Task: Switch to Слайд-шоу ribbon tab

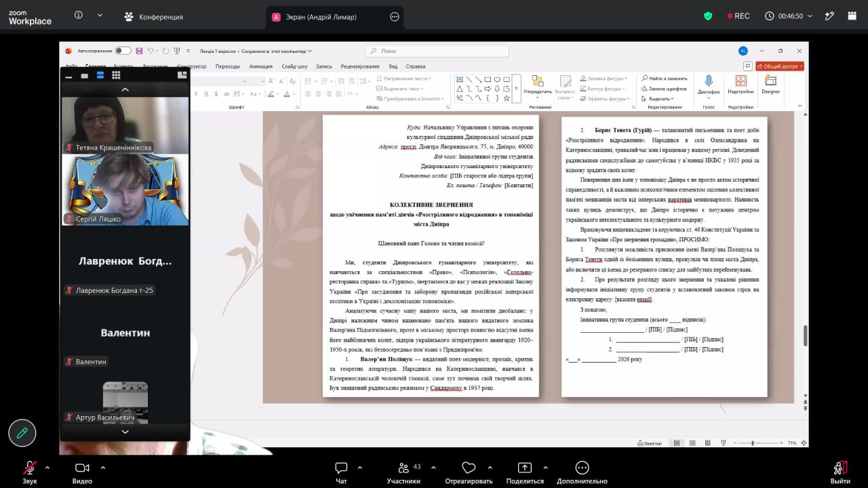Action: coord(295,66)
